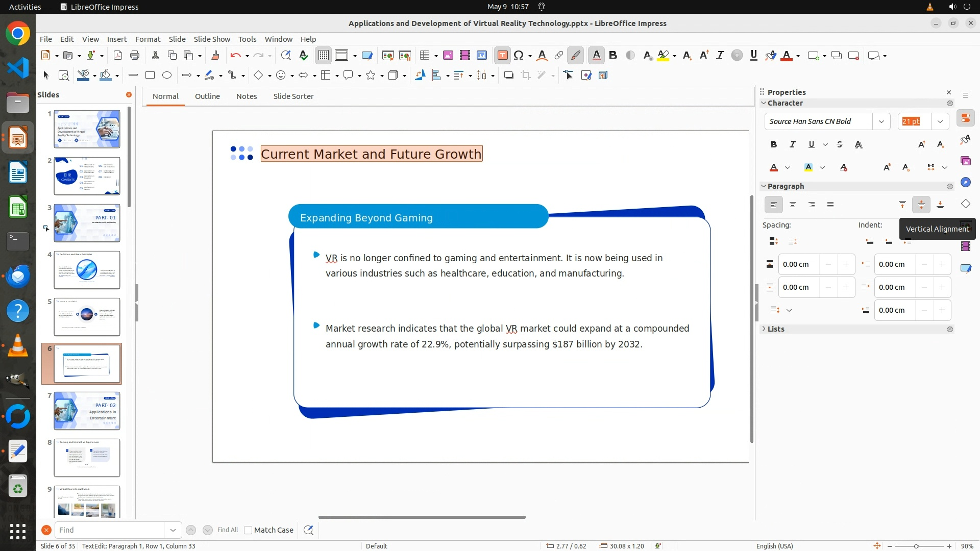Click the Strikethrough button in Character panel
The height and width of the screenshot is (551, 980).
[840, 145]
